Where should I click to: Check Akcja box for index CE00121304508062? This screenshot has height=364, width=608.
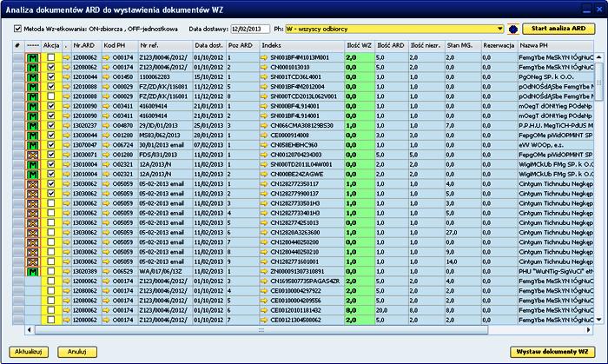[50, 320]
